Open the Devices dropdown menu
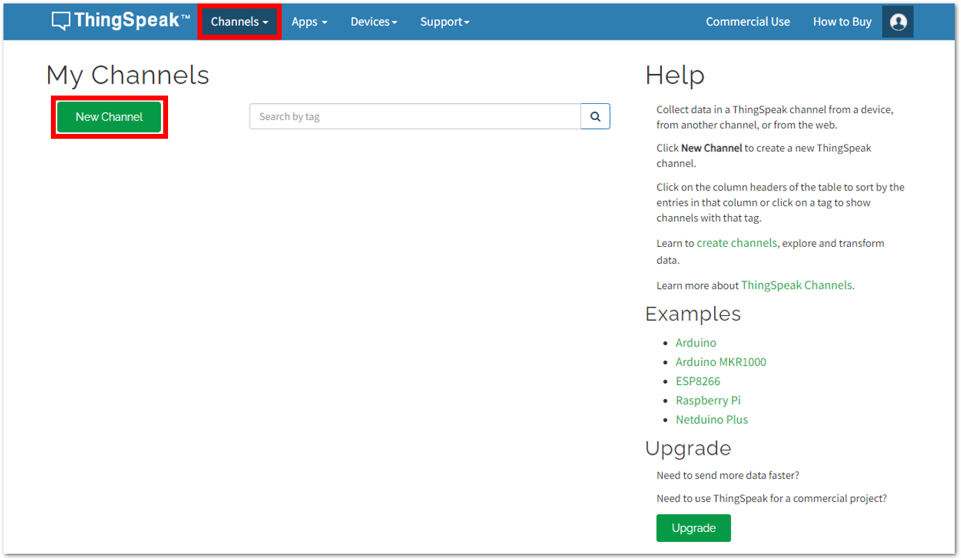 pyautogui.click(x=374, y=22)
